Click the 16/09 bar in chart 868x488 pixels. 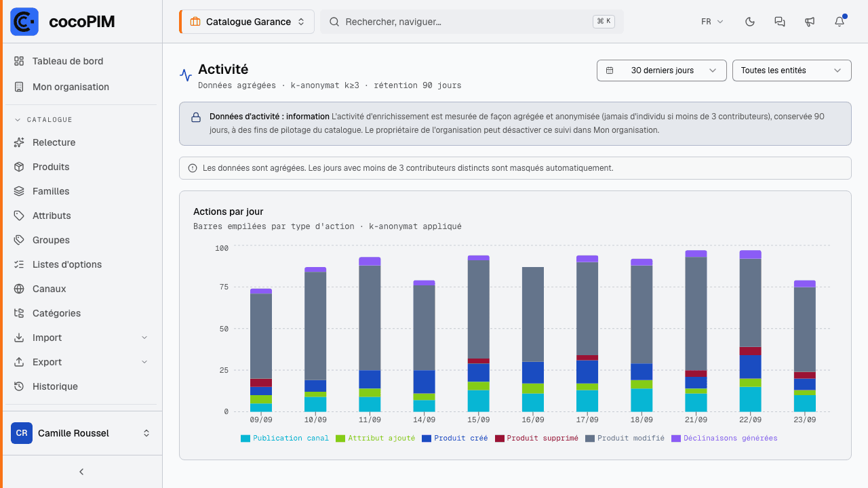(533, 339)
